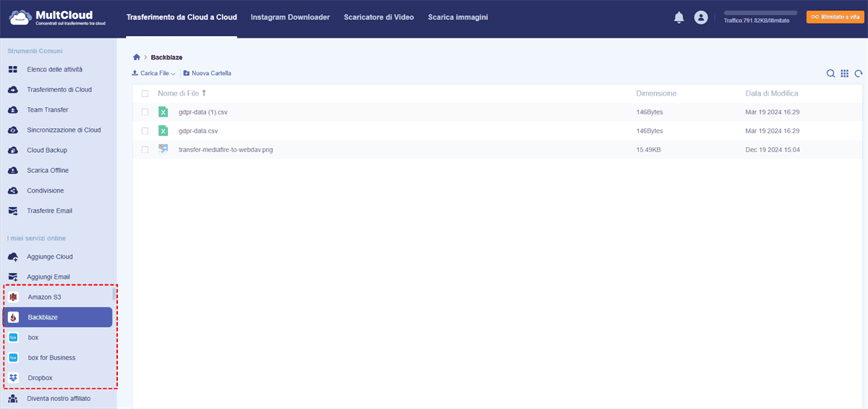868x409 pixels.
Task: Sort by the Dimensione column header
Action: pos(656,93)
